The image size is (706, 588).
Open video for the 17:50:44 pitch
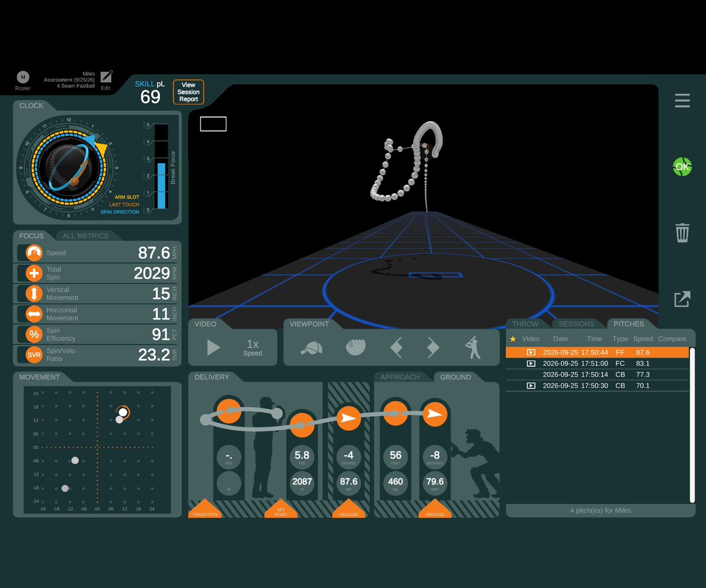point(531,353)
